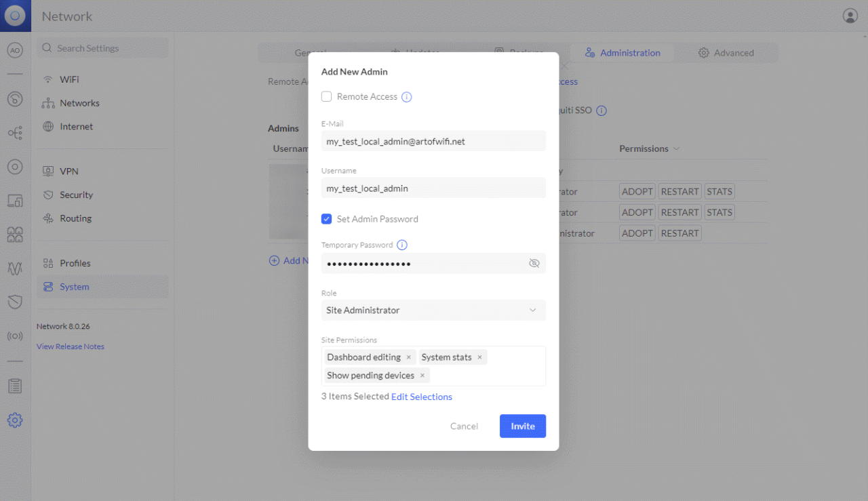Enable the Remote Access checkbox
Screen dimensions: 868x501
coord(326,96)
